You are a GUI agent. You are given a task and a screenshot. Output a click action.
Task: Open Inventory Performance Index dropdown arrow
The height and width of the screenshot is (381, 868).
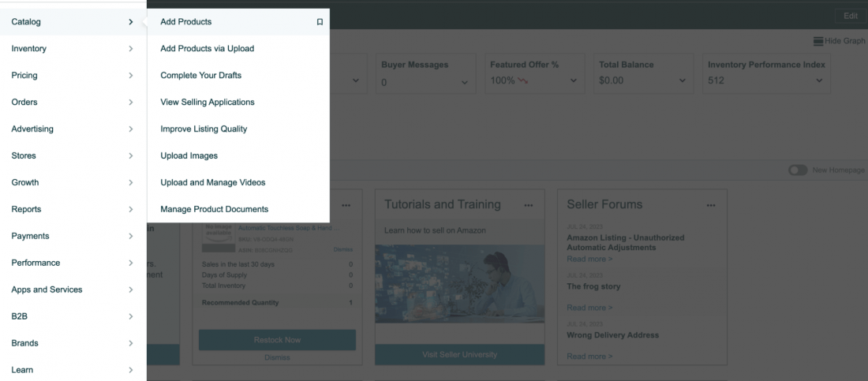point(819,81)
